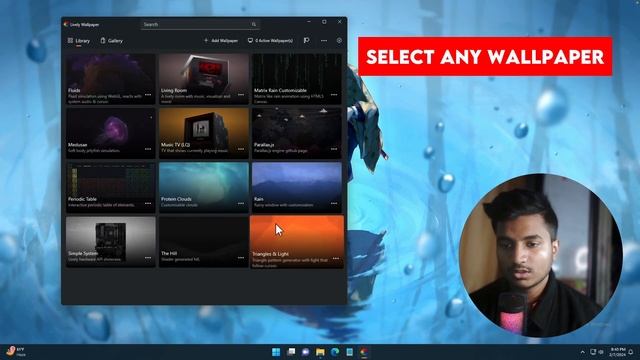
Task: Open the Windows Start menu
Action: point(276,352)
